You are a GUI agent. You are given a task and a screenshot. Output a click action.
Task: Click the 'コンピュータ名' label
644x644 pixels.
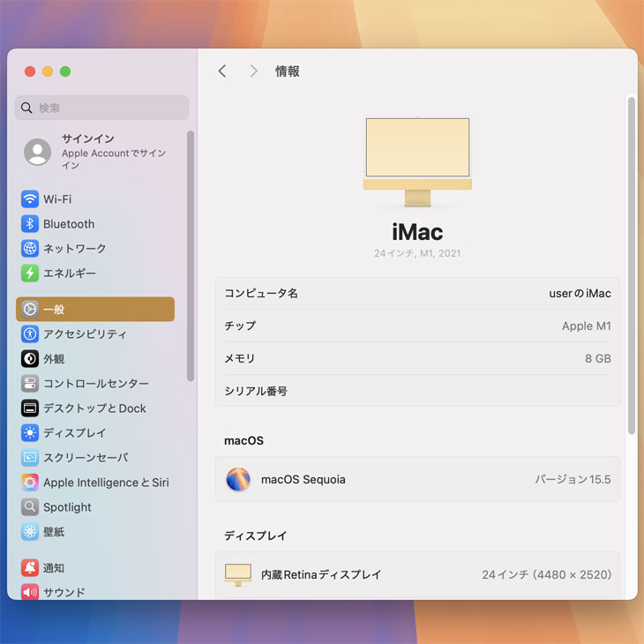tap(261, 293)
